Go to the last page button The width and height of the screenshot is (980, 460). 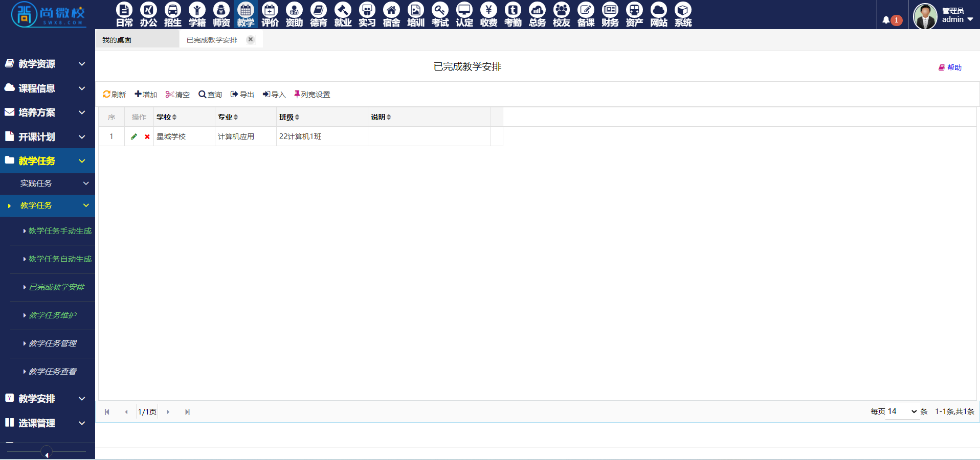coord(187,412)
